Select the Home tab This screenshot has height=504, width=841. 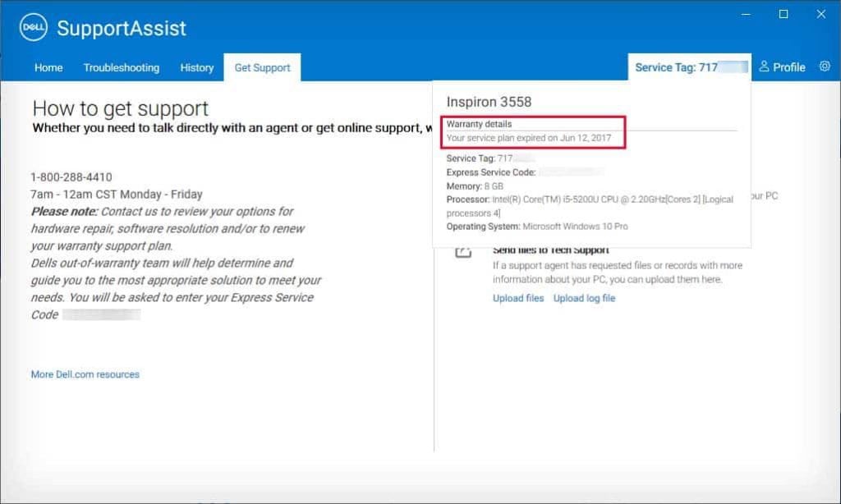pyautogui.click(x=48, y=67)
